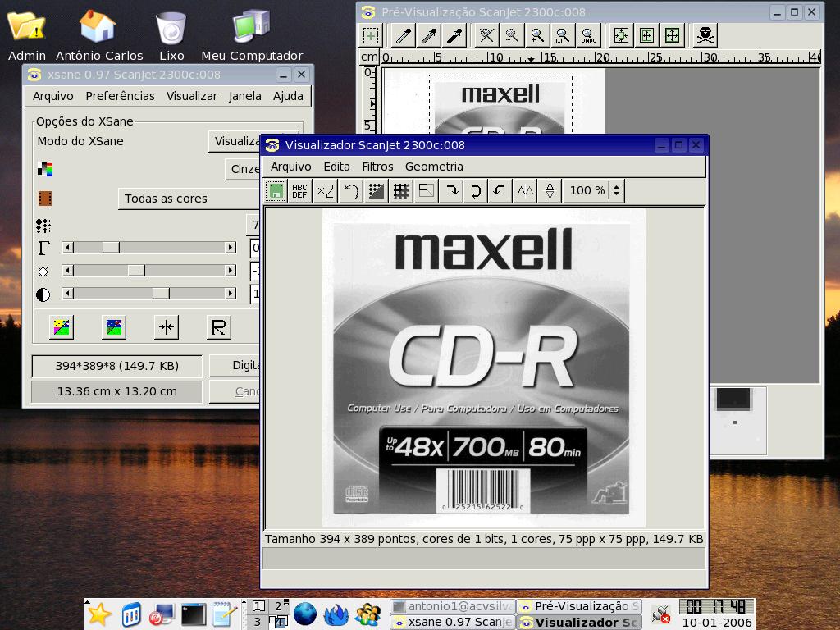
Task: Click the autoselect scan area icon
Action: pos(622,36)
